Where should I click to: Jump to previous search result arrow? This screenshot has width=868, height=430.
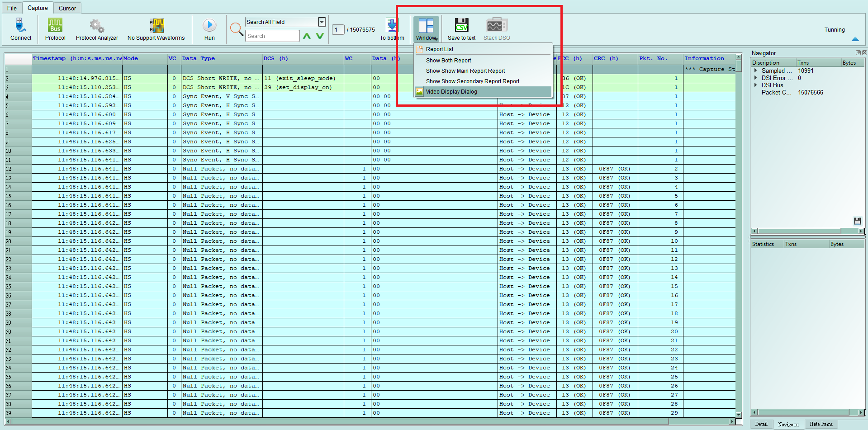307,36
